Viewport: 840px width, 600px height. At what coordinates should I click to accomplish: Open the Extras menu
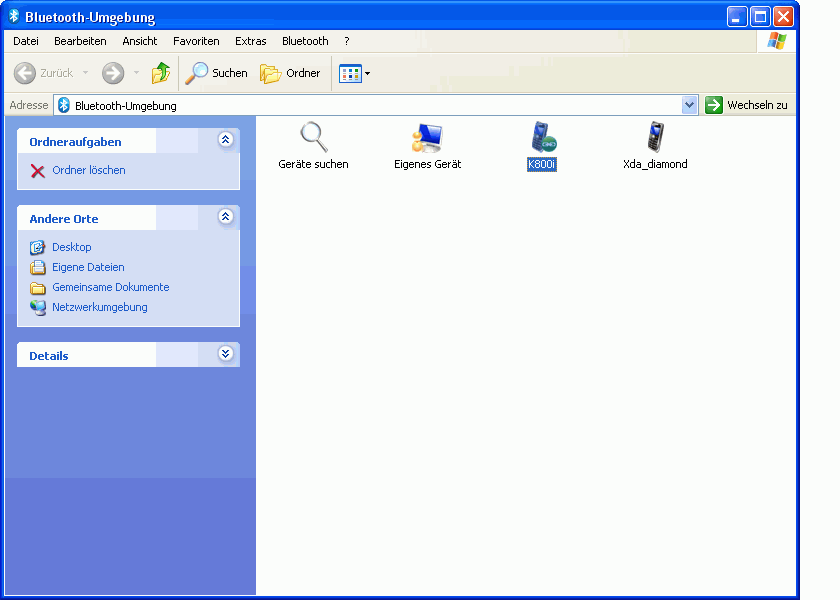coord(250,41)
